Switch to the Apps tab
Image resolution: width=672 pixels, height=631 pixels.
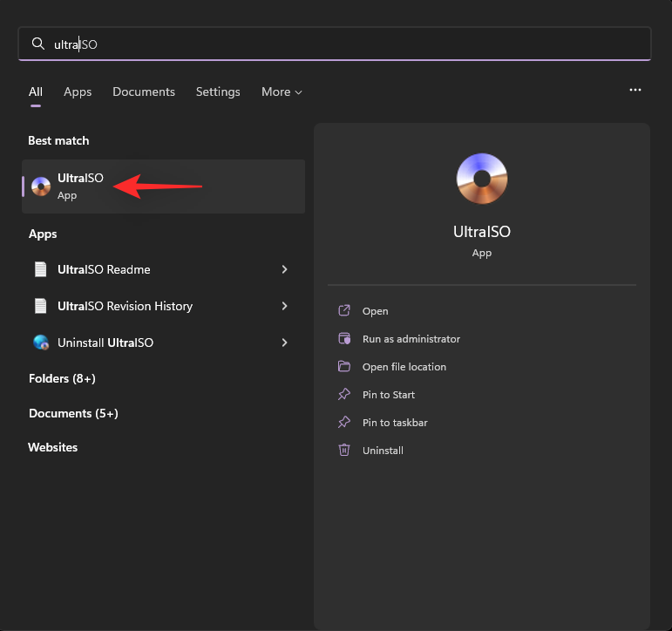point(78,92)
